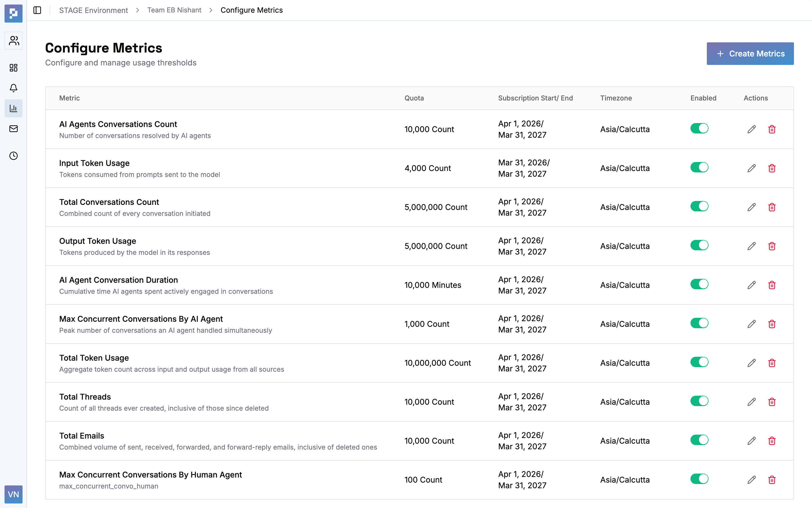Turn off Max Concurrent Conversations By AI Agent
The image size is (812, 508).
[699, 323]
